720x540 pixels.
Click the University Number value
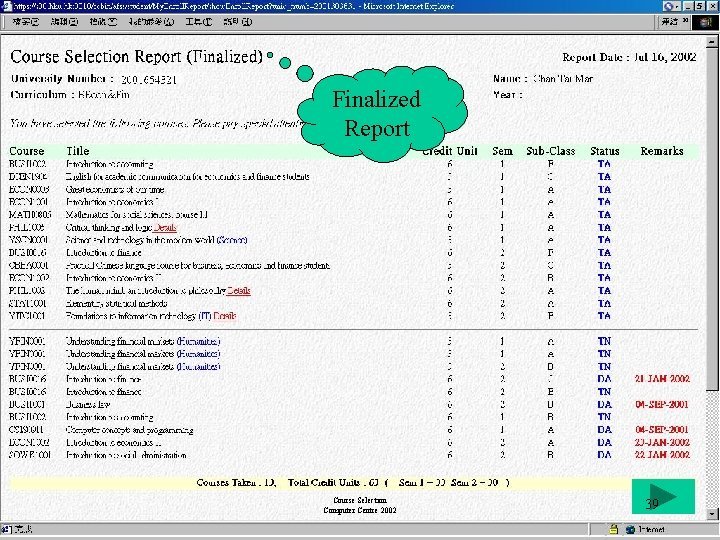(x=148, y=80)
